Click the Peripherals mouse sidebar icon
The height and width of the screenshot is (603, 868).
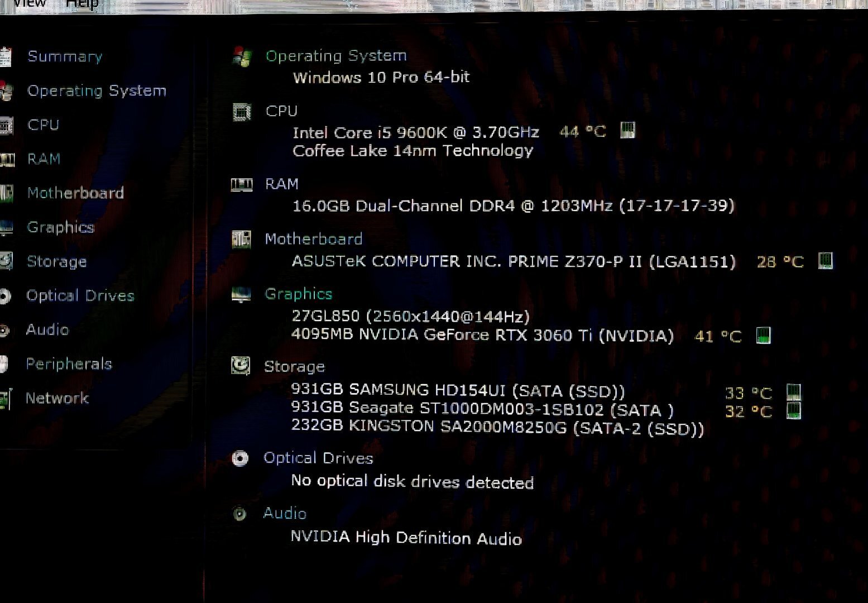click(x=4, y=364)
